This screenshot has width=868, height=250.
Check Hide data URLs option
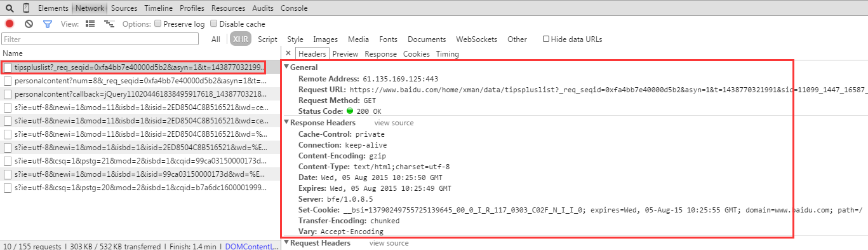coord(546,39)
